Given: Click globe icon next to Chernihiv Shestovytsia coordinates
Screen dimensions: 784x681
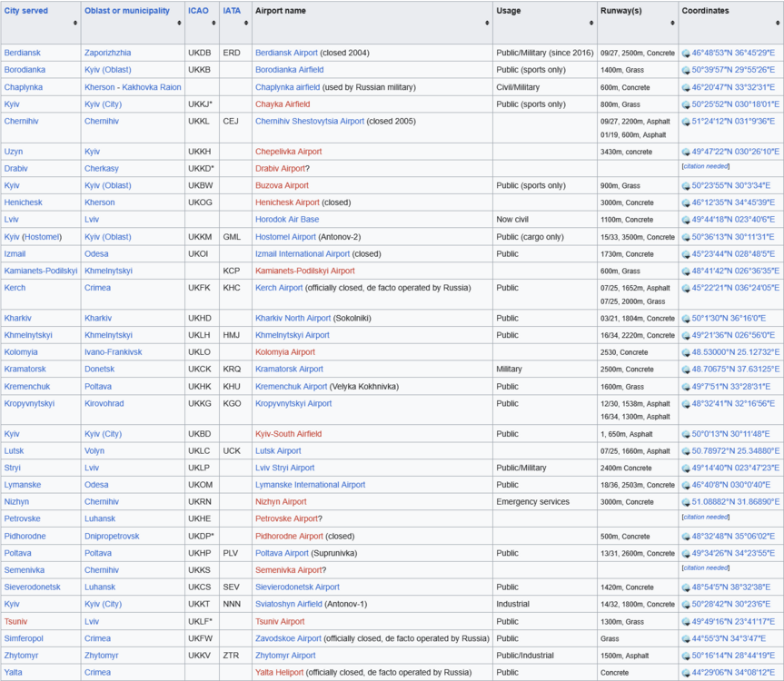Looking at the screenshot, I should (x=686, y=122).
